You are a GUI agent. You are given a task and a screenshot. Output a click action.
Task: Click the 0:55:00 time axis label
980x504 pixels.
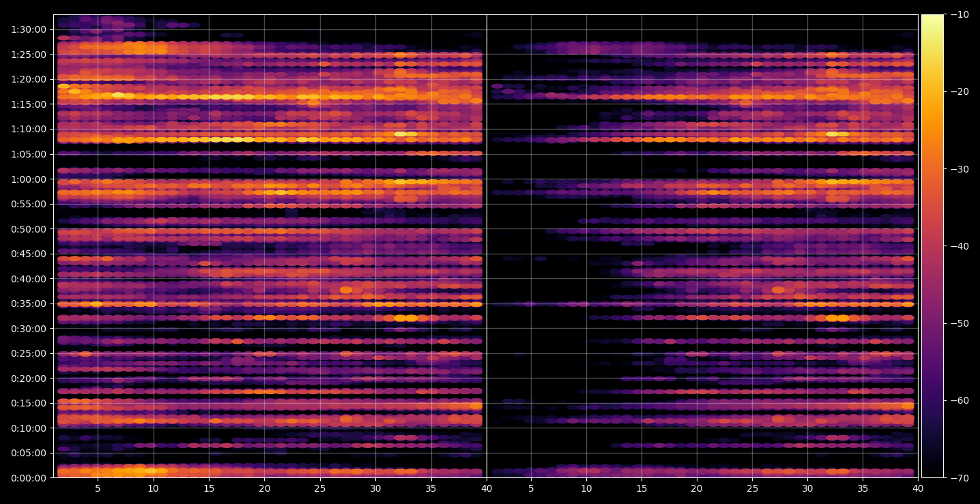click(29, 204)
